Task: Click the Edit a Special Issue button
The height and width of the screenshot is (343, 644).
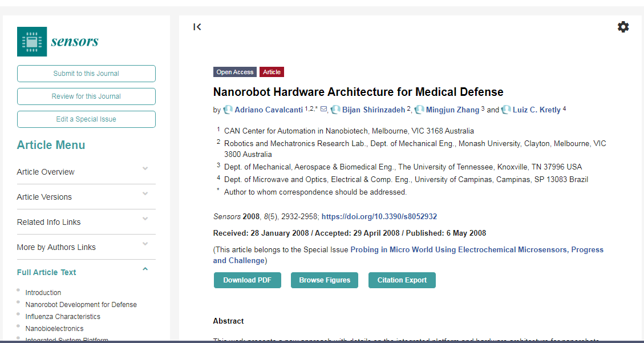Action: (x=86, y=119)
